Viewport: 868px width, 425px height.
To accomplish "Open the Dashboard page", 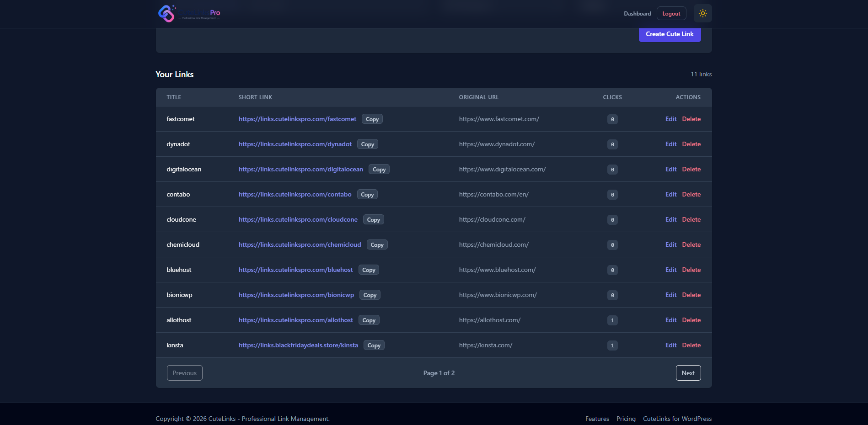I will coord(637,14).
